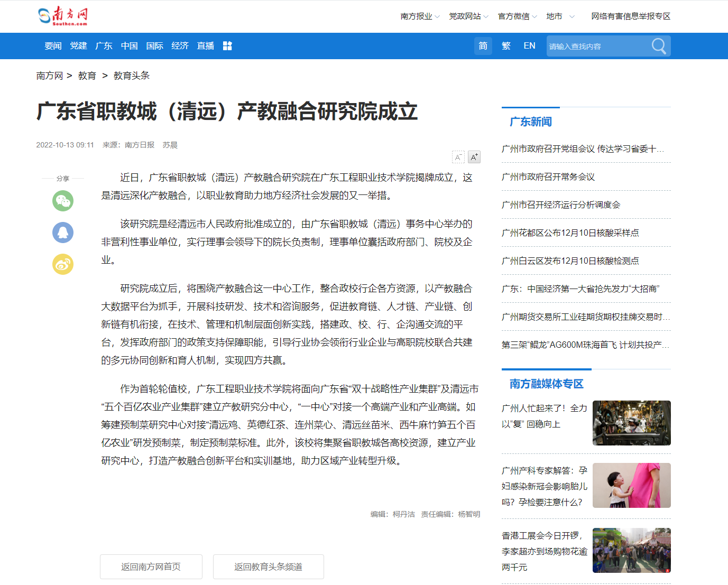Image resolution: width=728 pixels, height=585 pixels.
Task: Open the 经济 navigation tab
Action: point(180,46)
